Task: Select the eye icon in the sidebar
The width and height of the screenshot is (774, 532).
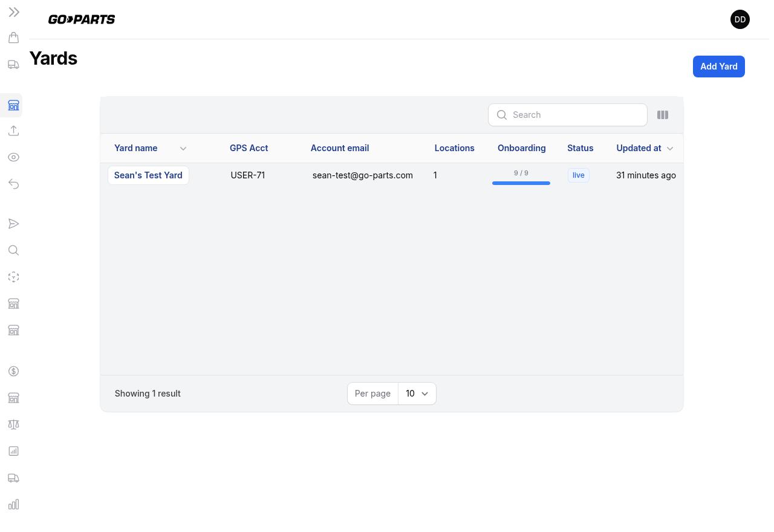Action: click(13, 157)
